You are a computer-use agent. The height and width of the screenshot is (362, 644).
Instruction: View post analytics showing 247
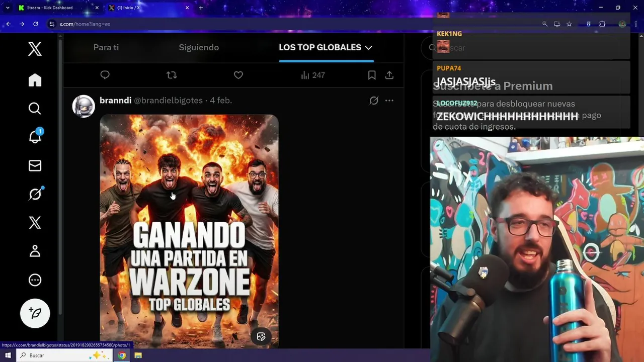click(x=313, y=75)
